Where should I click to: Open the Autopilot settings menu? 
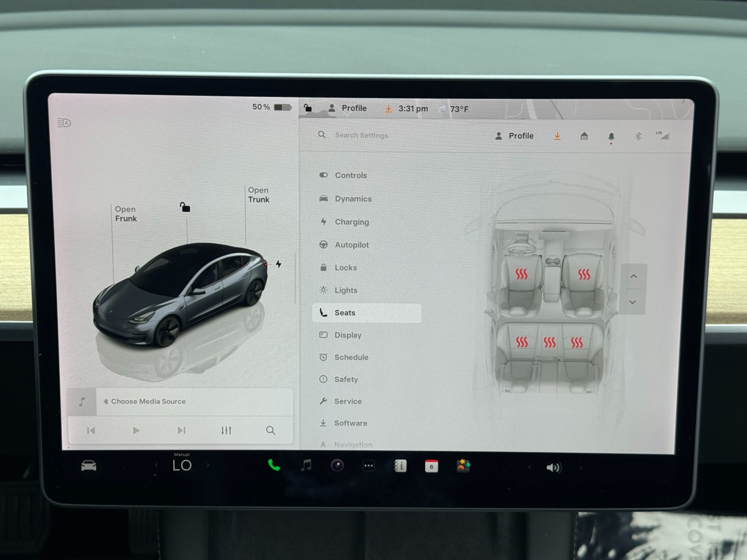pos(352,245)
